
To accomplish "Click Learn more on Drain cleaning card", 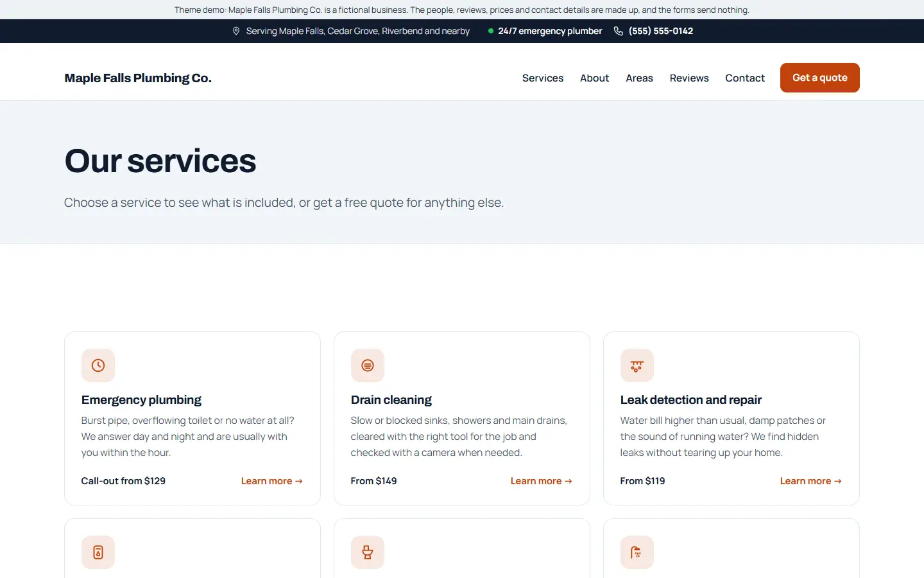I will tap(542, 481).
